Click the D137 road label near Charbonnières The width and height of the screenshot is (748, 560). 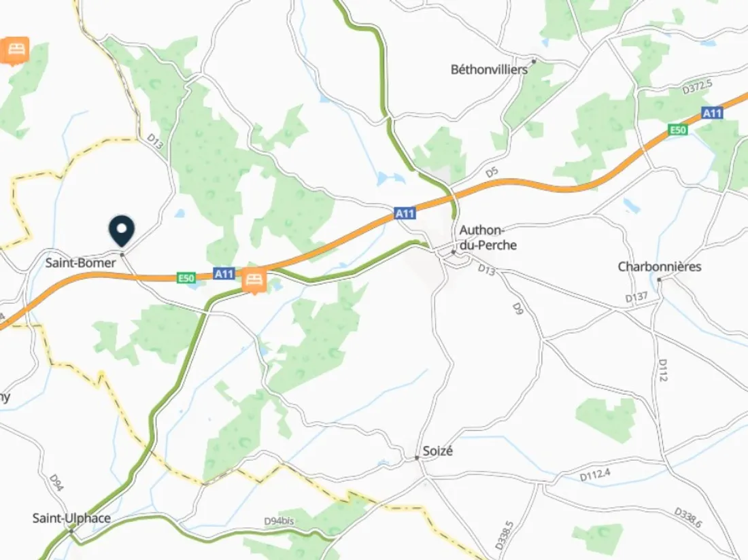pyautogui.click(x=636, y=298)
